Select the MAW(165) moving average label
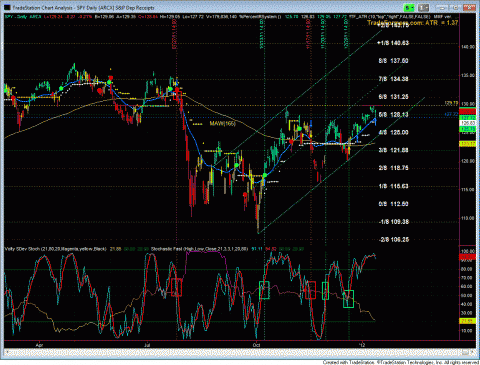Image resolution: width=480 pixels, height=365 pixels. pos(223,124)
